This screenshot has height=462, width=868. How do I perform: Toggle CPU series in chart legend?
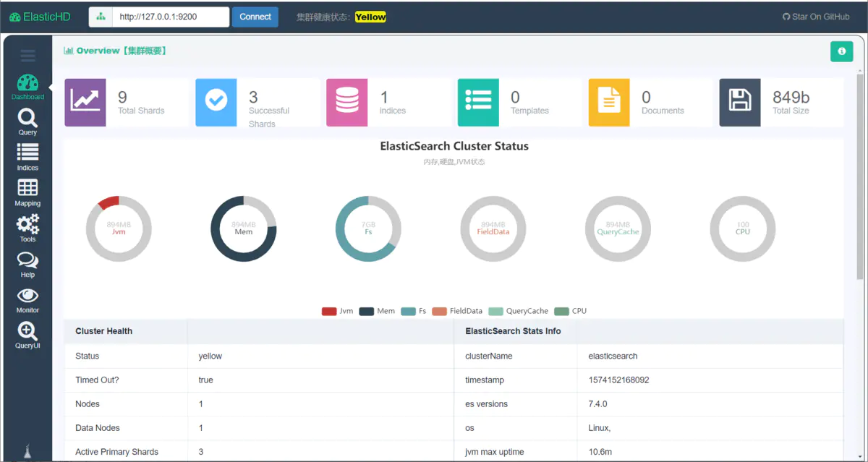(571, 311)
